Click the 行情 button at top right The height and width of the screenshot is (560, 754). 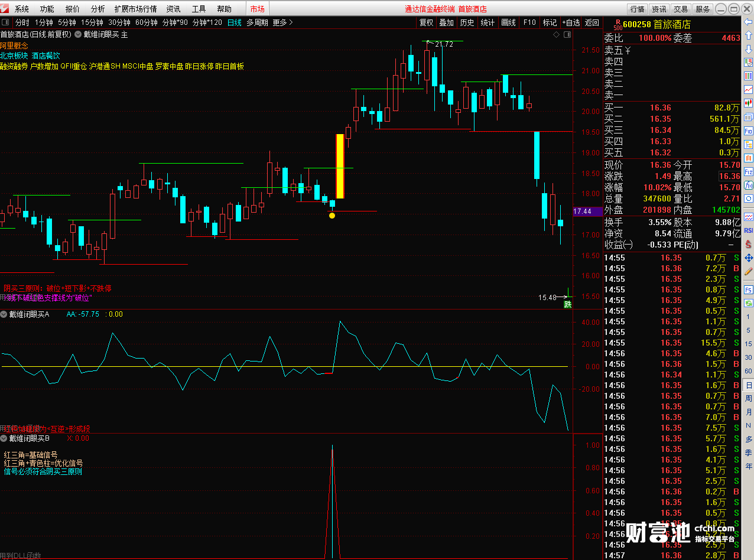(637, 9)
